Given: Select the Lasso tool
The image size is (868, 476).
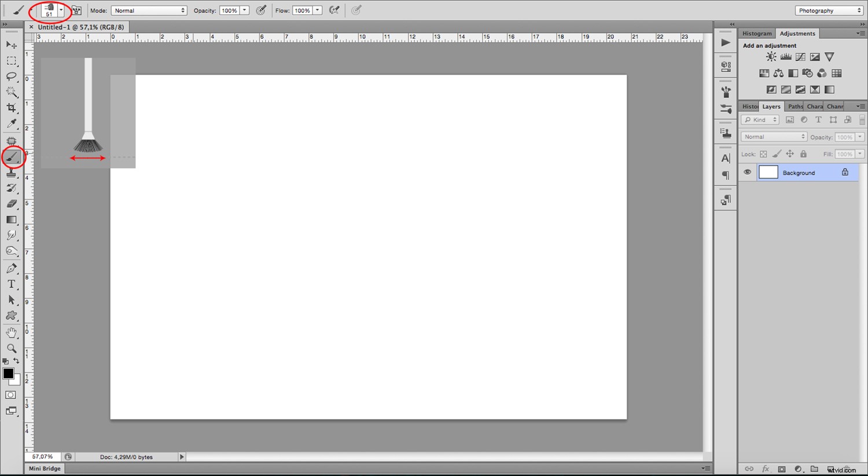Looking at the screenshot, I should [12, 76].
